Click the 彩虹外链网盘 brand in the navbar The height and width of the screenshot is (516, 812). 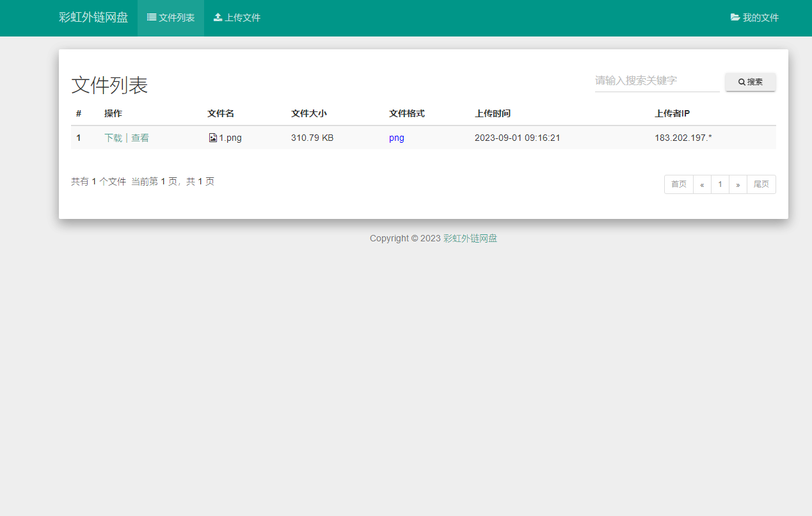click(94, 17)
